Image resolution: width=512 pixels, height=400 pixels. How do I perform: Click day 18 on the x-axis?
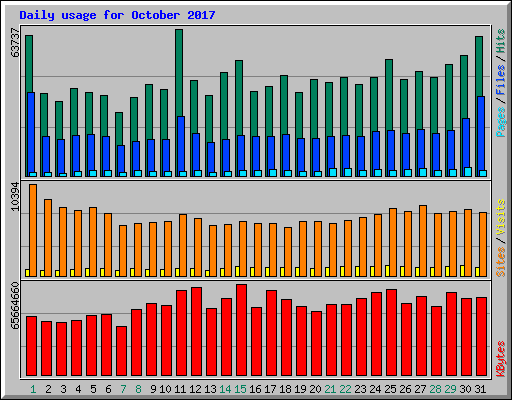point(285,389)
